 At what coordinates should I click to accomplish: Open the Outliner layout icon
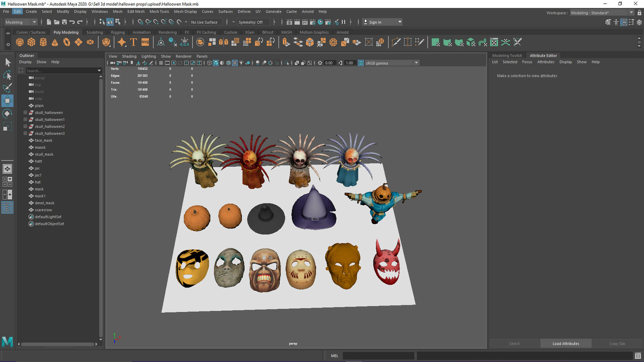7,207
